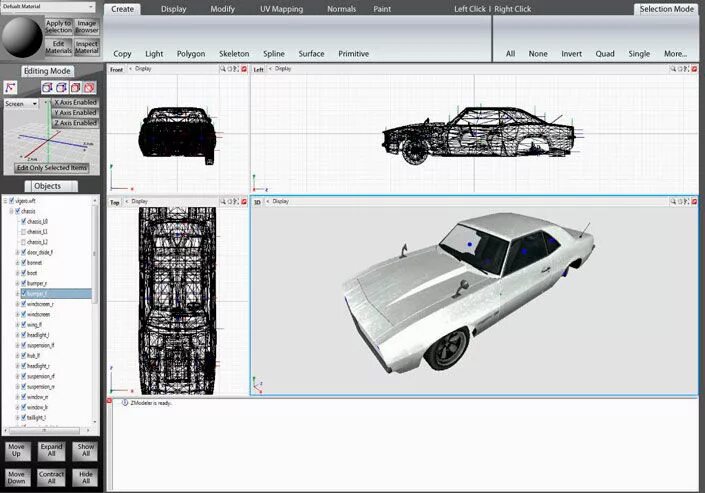This screenshot has width=705, height=493.
Task: Click the red icon beside the message log
Action: [x=111, y=402]
